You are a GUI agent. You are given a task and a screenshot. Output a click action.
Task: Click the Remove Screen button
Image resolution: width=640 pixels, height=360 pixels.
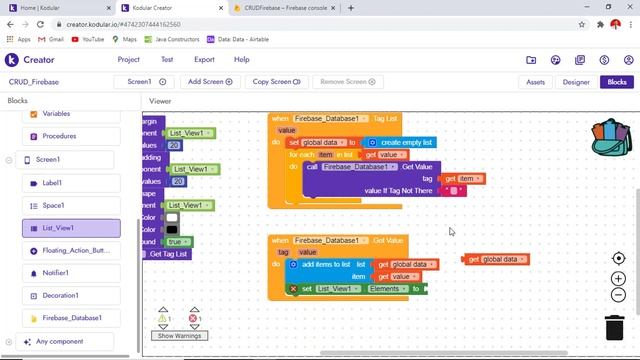click(348, 82)
